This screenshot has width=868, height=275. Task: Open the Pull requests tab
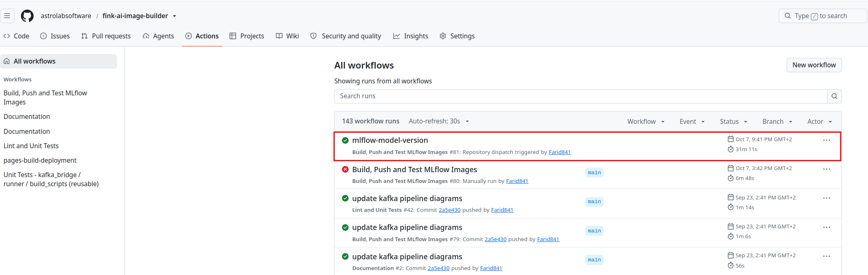tap(106, 36)
